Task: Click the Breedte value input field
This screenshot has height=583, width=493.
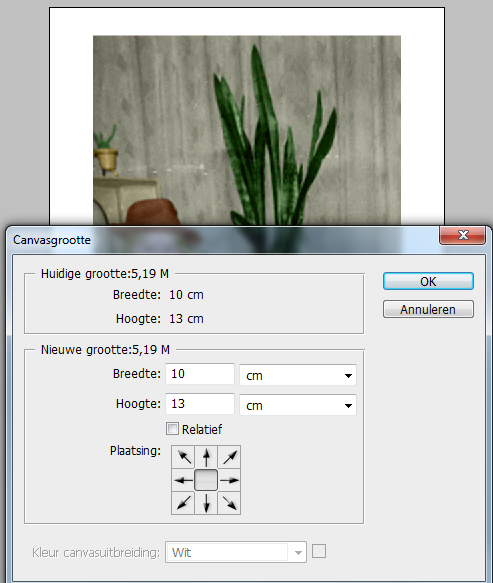Action: click(x=200, y=374)
